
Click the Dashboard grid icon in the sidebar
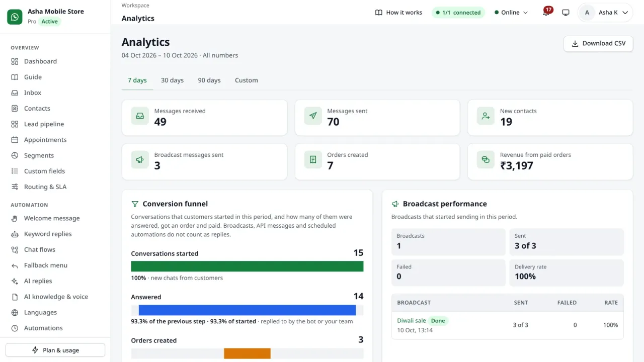click(15, 61)
